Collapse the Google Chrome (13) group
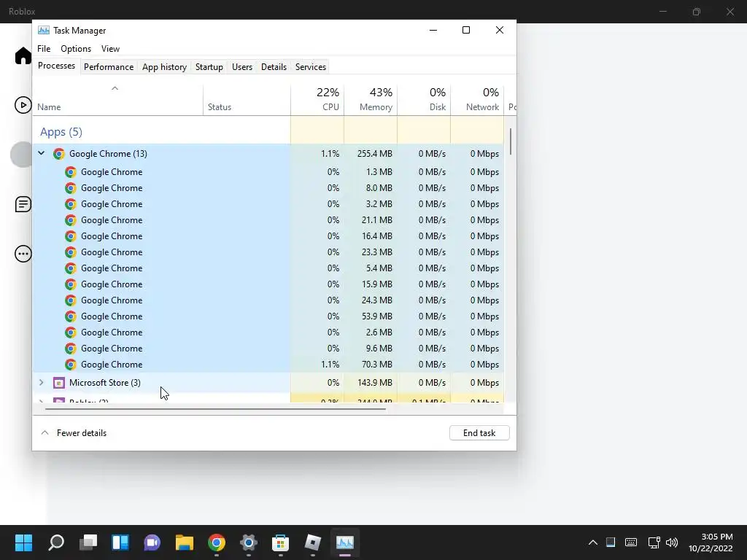 click(x=42, y=153)
